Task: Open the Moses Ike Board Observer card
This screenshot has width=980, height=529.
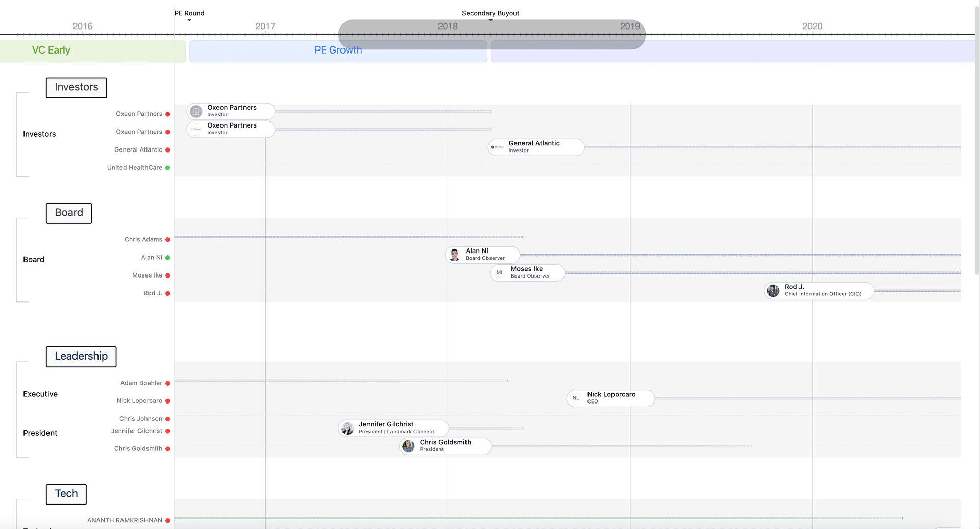Action: point(528,272)
